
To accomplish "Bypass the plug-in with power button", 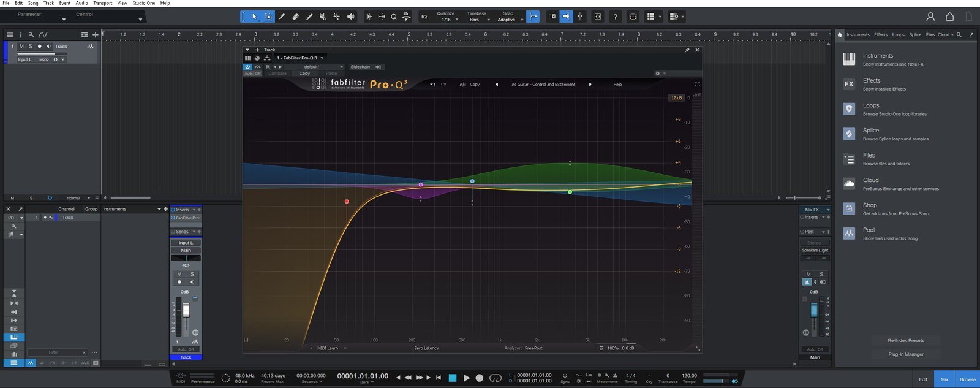I will pos(247,67).
